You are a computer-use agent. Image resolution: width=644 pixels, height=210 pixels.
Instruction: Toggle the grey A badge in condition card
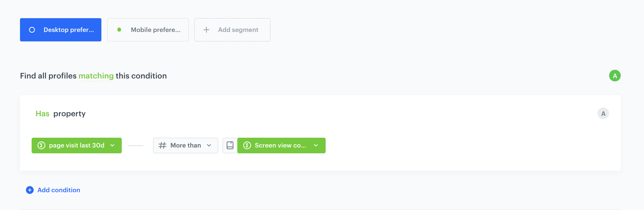coord(603,114)
